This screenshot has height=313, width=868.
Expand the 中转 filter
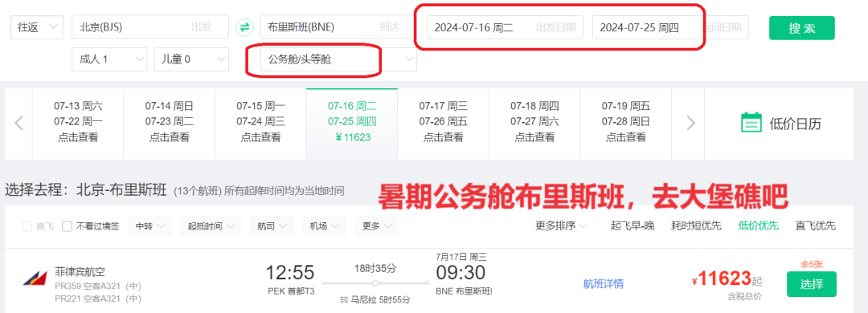coord(150,226)
